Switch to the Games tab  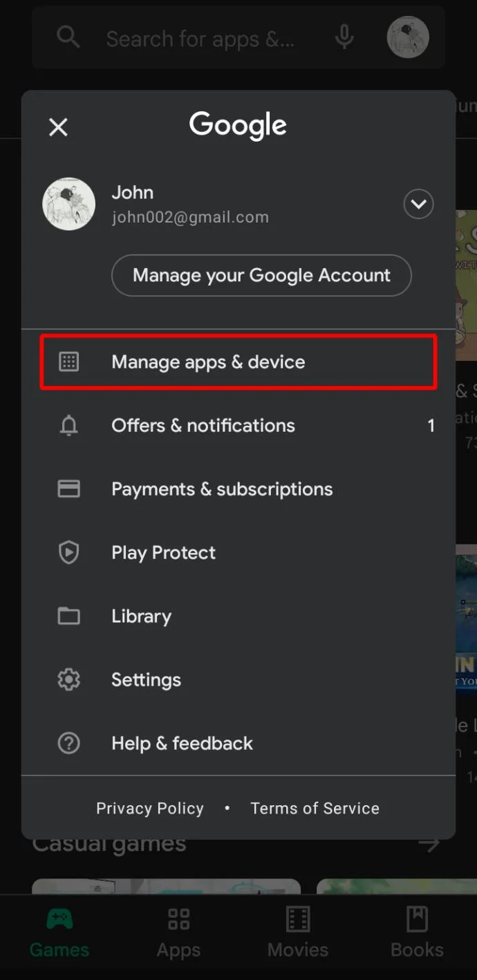(59, 934)
